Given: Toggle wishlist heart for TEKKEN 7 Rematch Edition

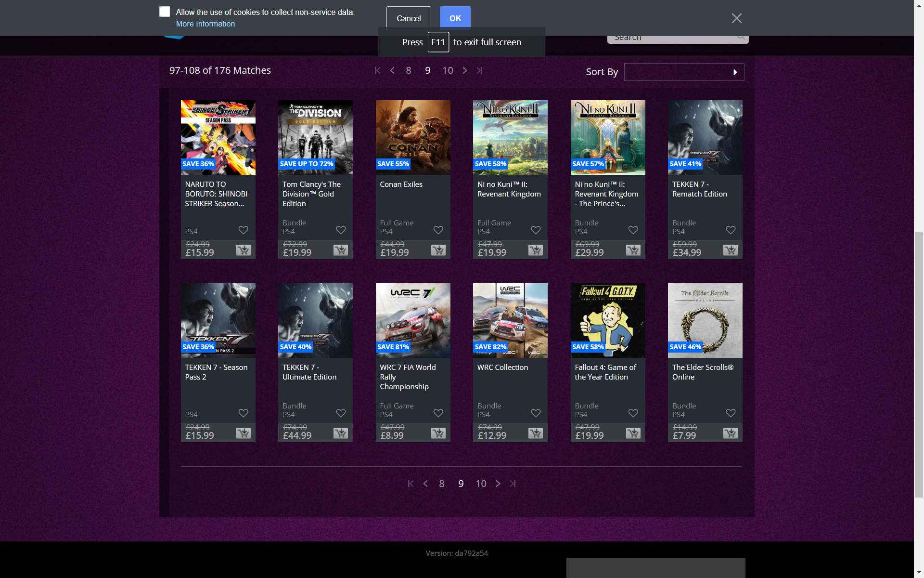Looking at the screenshot, I should 731,230.
